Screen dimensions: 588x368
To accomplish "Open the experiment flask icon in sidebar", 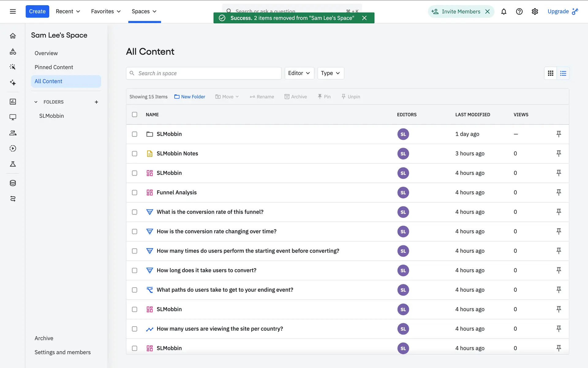I will (13, 164).
